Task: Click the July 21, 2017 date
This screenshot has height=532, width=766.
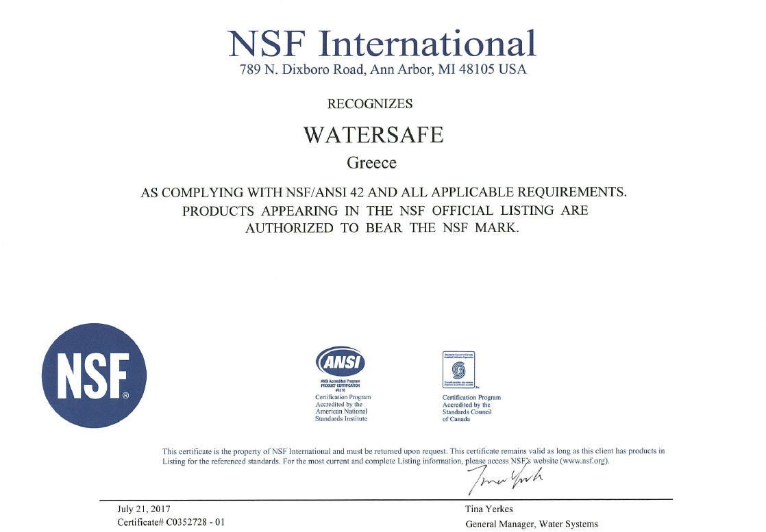Action: point(145,509)
